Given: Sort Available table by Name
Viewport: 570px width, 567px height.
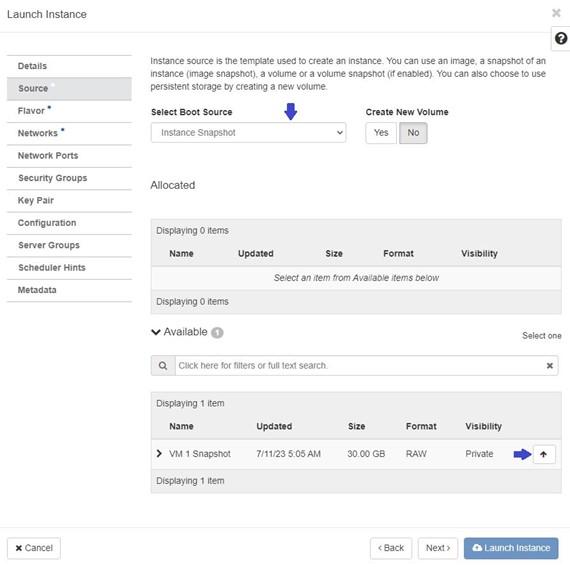Looking at the screenshot, I should point(181,426).
